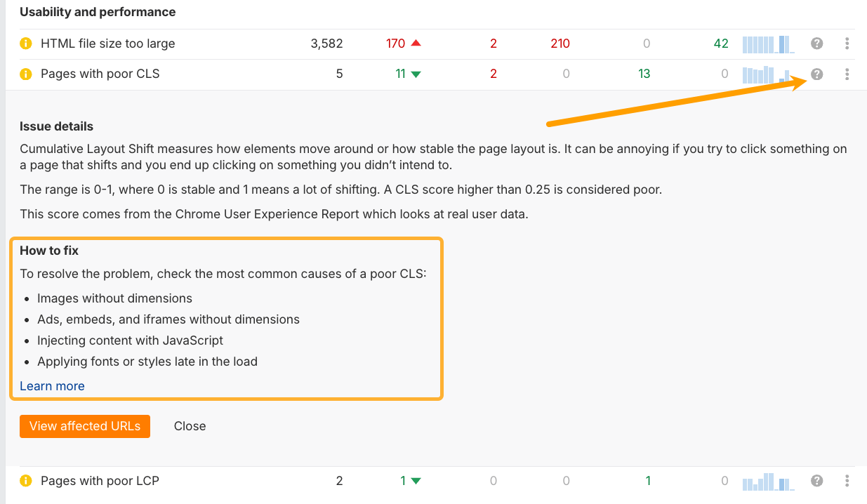The image size is (867, 504).
Task: Select the Usability and performance section header
Action: pos(98,12)
